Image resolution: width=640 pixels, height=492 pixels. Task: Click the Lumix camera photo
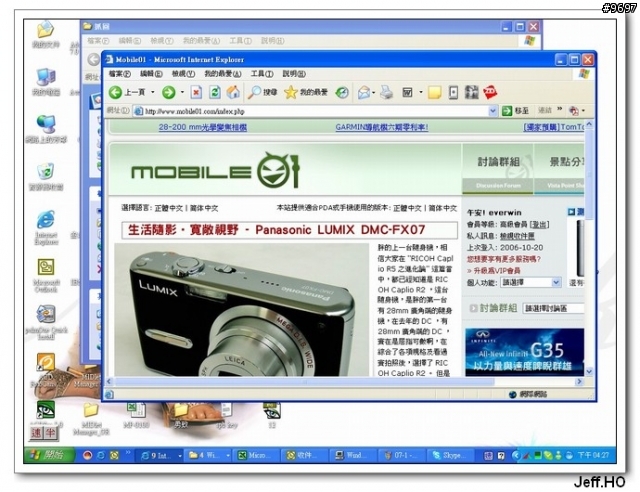tap(241, 309)
